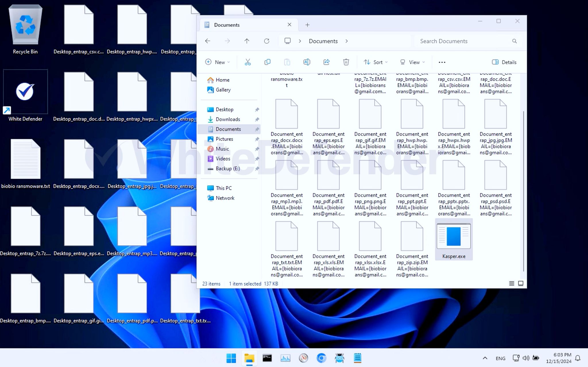This screenshot has height=367, width=588.
Task: Click the Cut scissors icon in toolbar
Action: coord(247,62)
